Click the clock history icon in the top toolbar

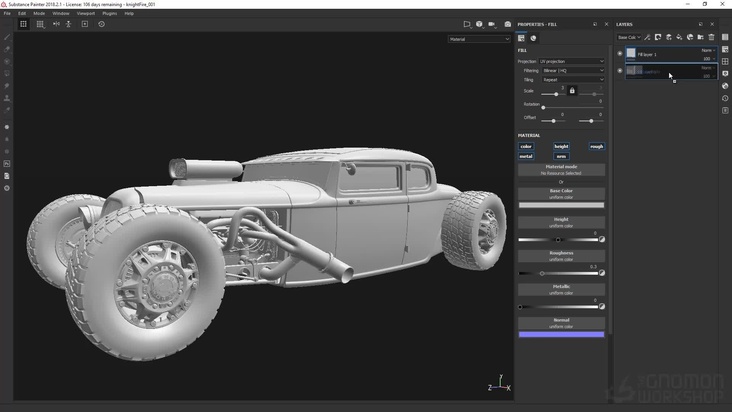pos(101,24)
